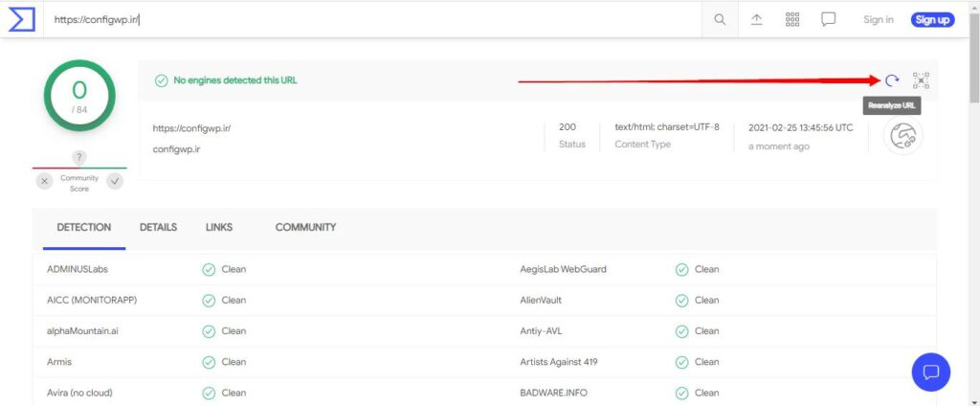Click the 2021-02-25 13:45:56 UTC timestamp
Image resolution: width=980 pixels, height=406 pixels.
[x=801, y=127]
